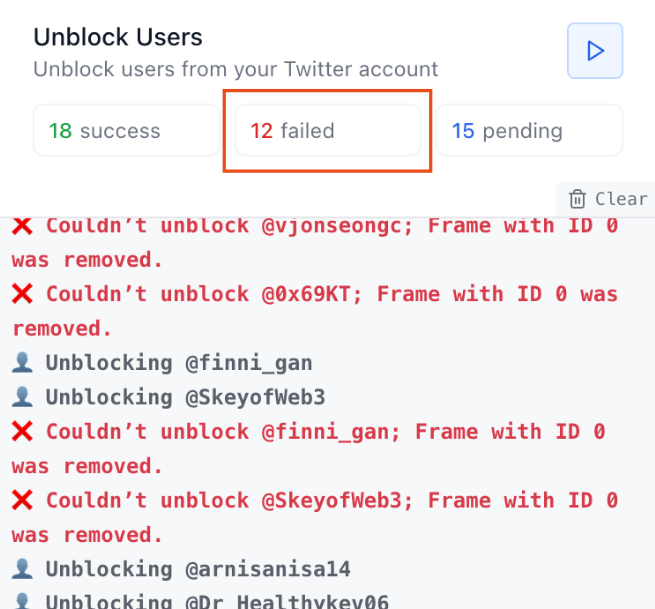
Task: Click the red X icon before @vjonseongc error
Action: click(x=22, y=226)
